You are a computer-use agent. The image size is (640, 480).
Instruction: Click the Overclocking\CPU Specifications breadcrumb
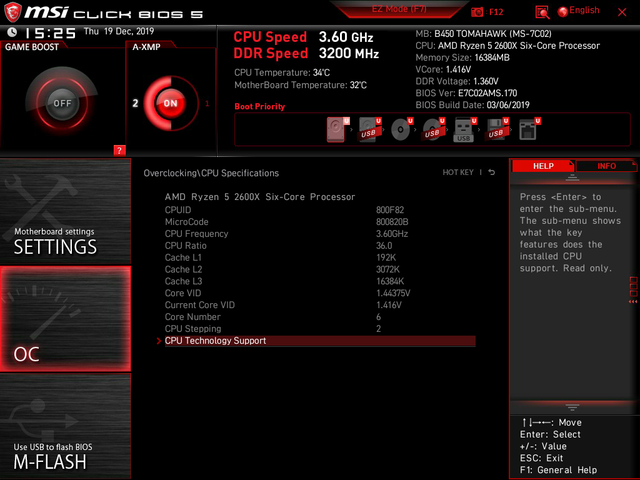coord(211,173)
